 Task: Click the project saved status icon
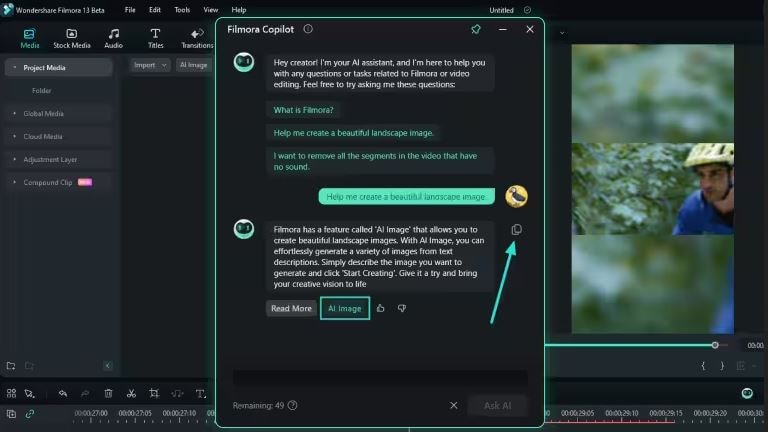coord(527,10)
